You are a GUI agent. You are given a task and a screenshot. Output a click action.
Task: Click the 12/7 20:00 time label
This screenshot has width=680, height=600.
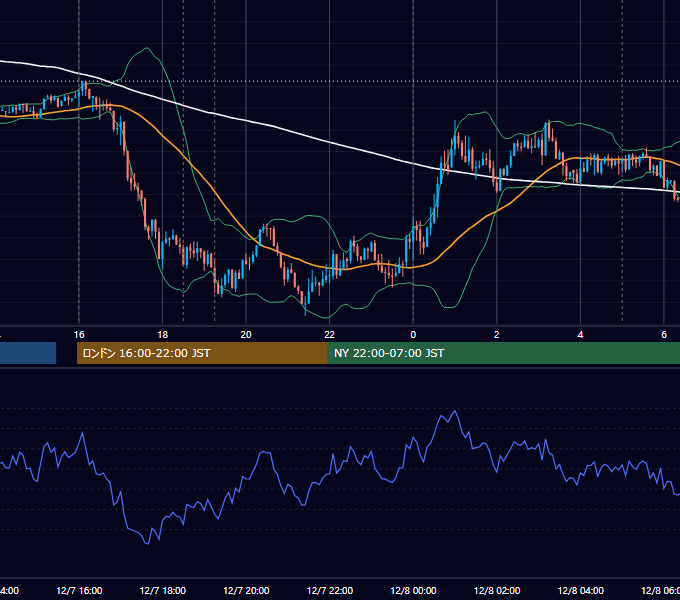coord(246,590)
